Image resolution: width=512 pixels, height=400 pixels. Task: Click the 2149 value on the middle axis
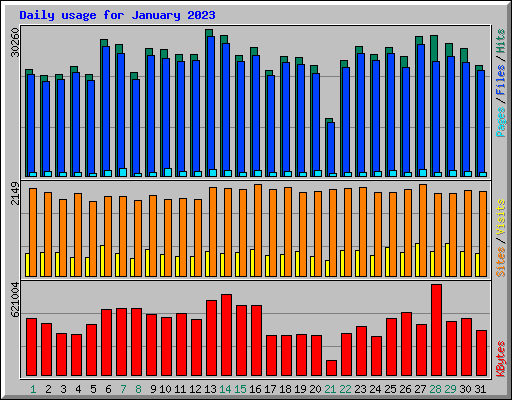click(x=15, y=193)
